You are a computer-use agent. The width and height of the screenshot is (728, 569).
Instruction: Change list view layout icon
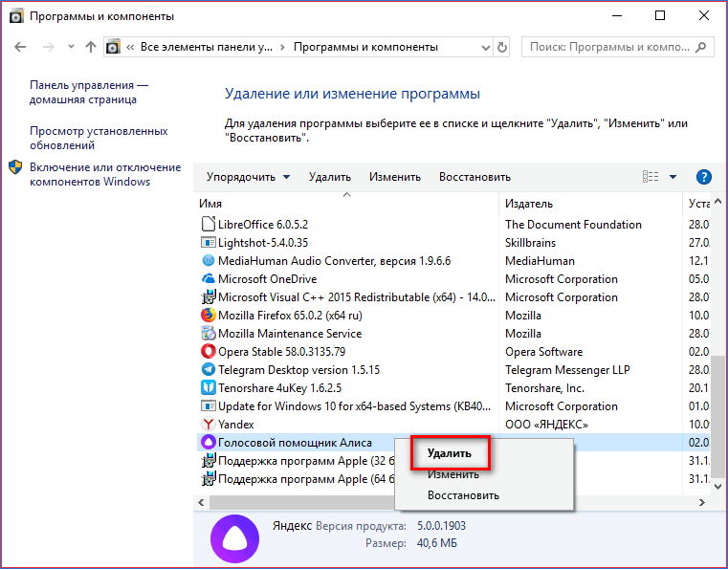click(651, 177)
